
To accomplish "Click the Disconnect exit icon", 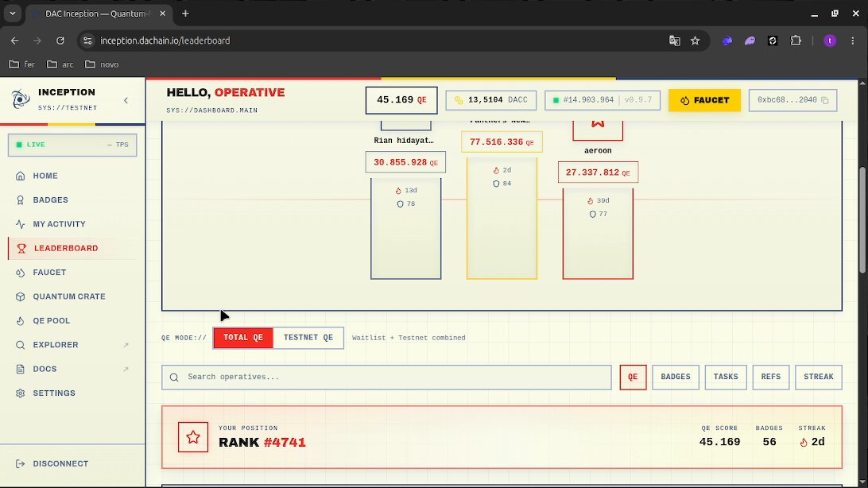I will pyautogui.click(x=21, y=463).
